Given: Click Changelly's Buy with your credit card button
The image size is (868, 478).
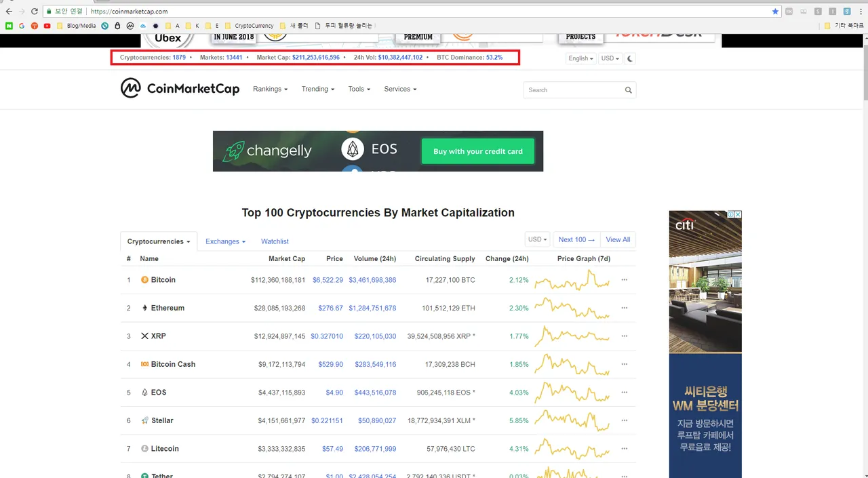Looking at the screenshot, I should point(478,151).
